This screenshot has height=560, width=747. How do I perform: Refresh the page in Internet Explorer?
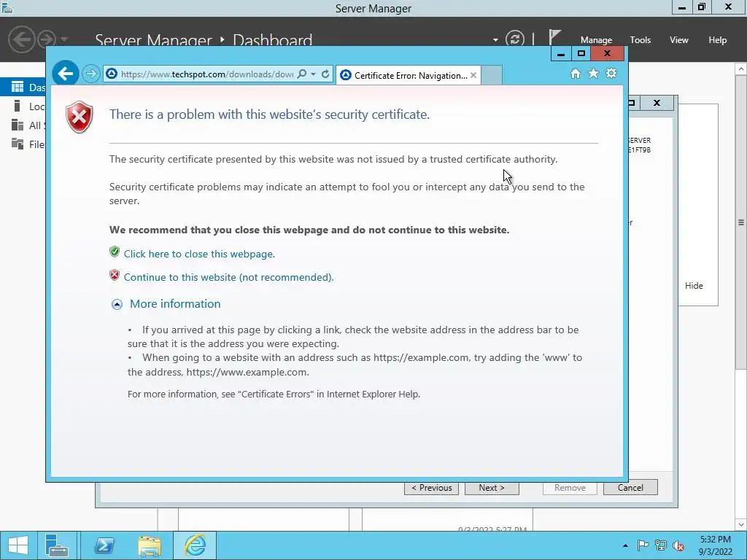[325, 74]
